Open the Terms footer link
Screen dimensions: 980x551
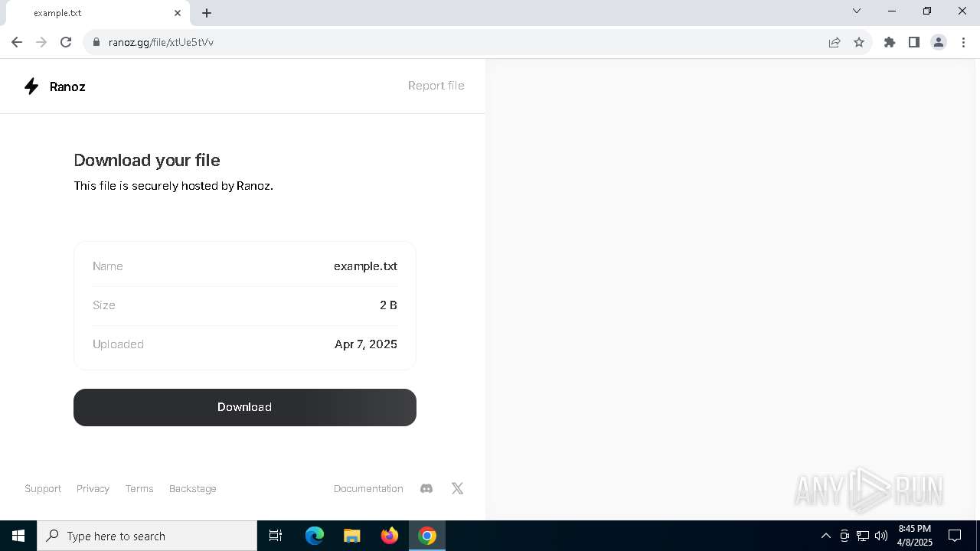(x=139, y=488)
